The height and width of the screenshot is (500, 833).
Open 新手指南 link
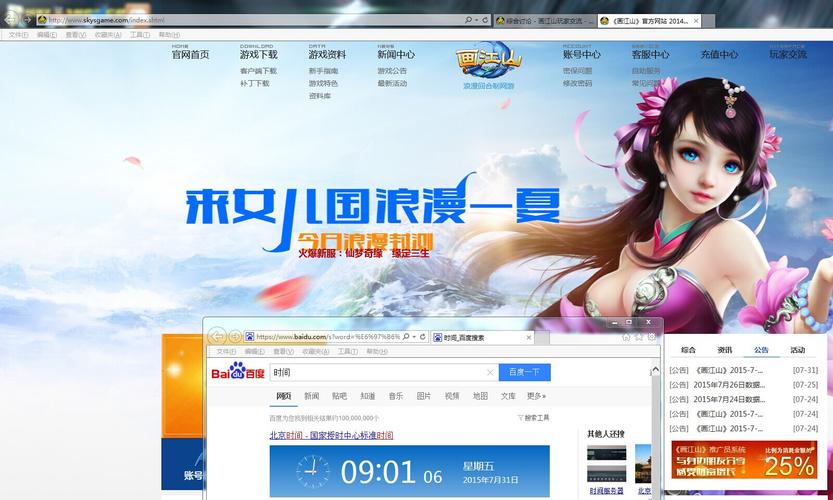(x=324, y=71)
